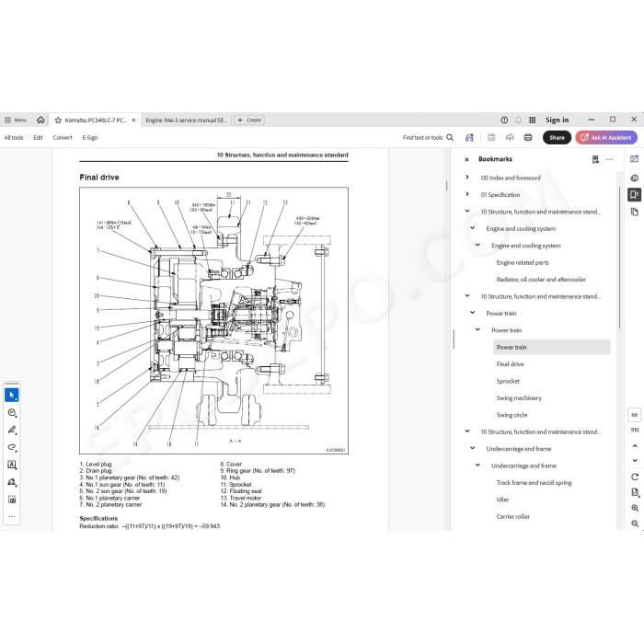Pick the zoom/comment magnifier tool

pyautogui.click(x=11, y=413)
